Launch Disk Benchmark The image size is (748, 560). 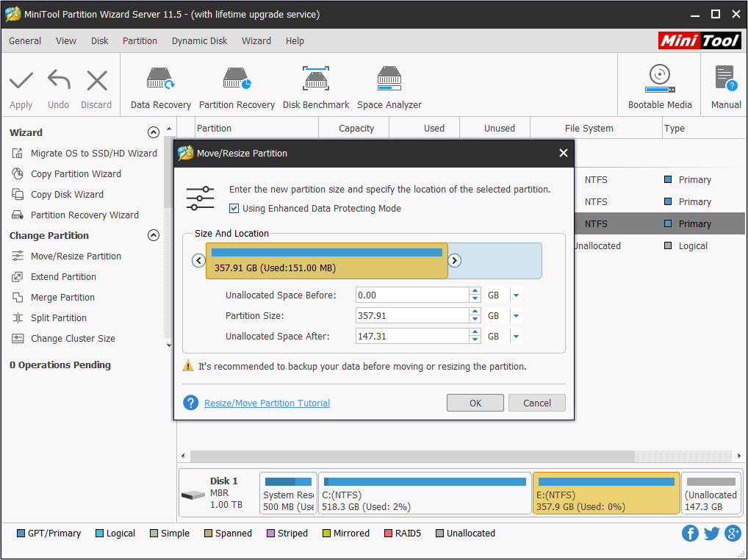point(316,88)
